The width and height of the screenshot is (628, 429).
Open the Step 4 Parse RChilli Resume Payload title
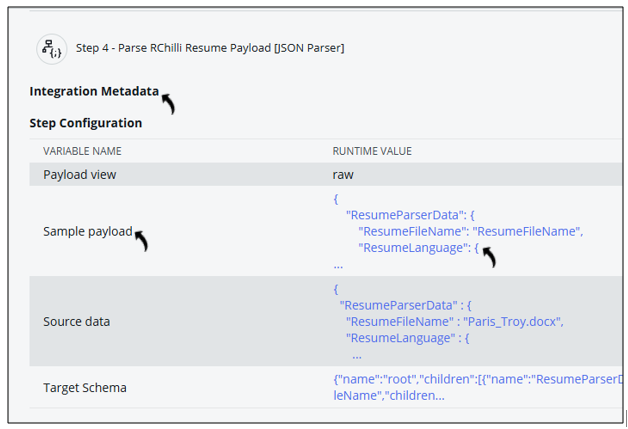[x=210, y=48]
